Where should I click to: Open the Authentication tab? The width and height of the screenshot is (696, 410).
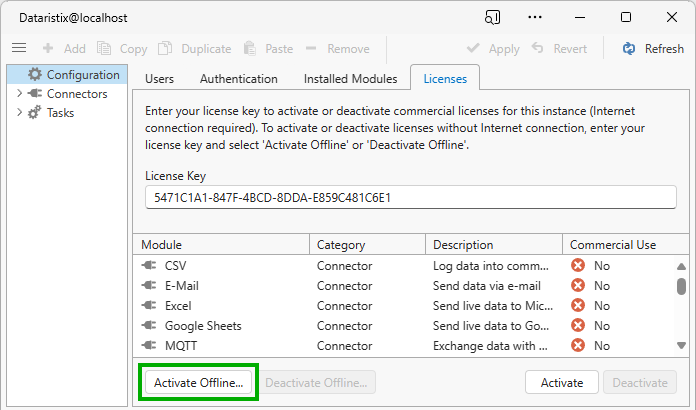click(x=239, y=79)
